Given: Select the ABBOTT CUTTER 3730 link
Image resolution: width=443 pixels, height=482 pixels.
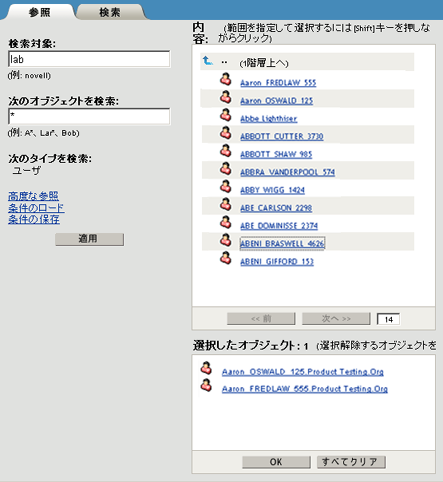Looking at the screenshot, I should pyautogui.click(x=282, y=136).
